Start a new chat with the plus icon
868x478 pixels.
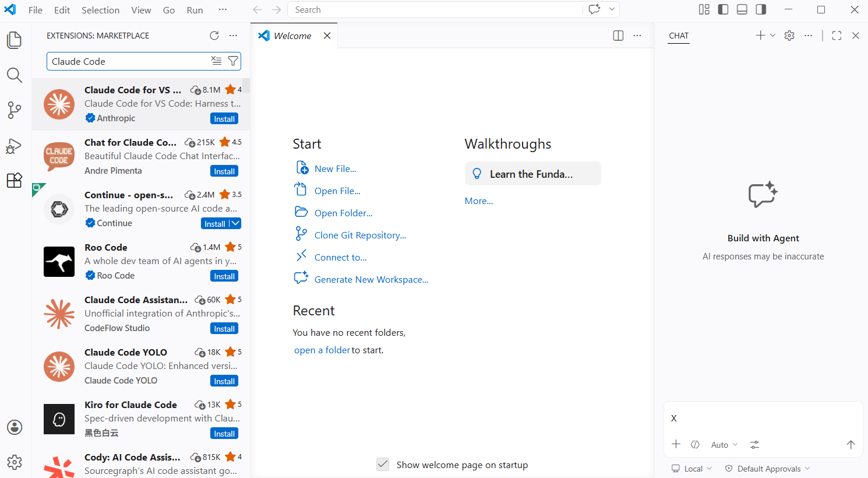click(x=761, y=35)
